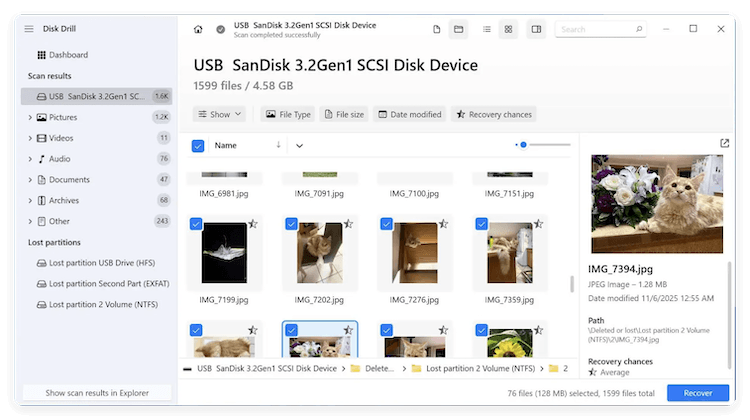Click recovery chances star on IMG_7199.jpg

point(253,225)
